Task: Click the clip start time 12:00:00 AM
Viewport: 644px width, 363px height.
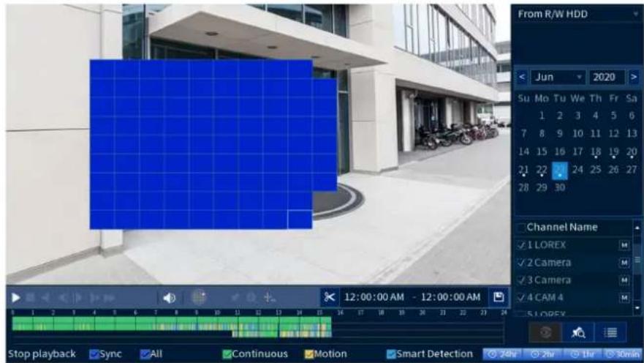Action: pos(374,297)
